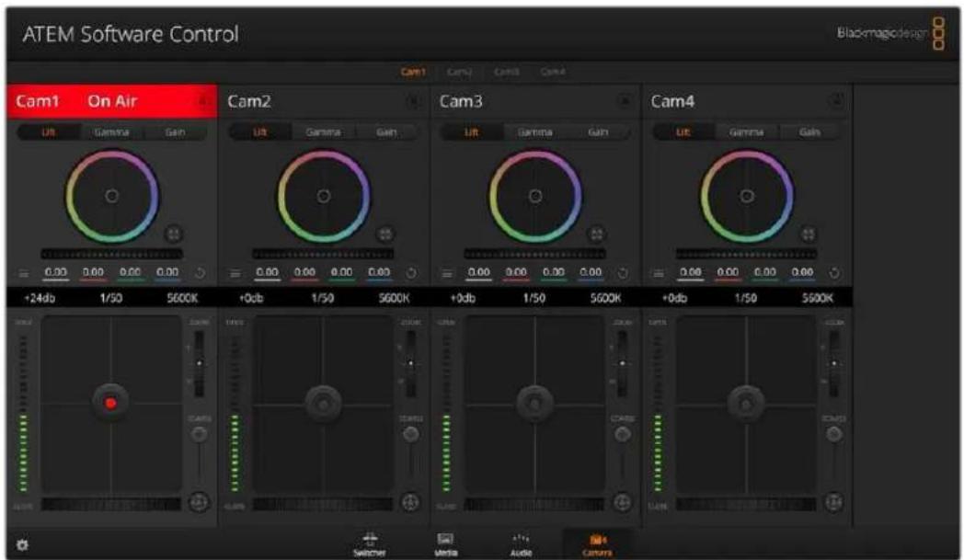
Task: Click Cam4 auto focus round button
Action: (x=833, y=502)
